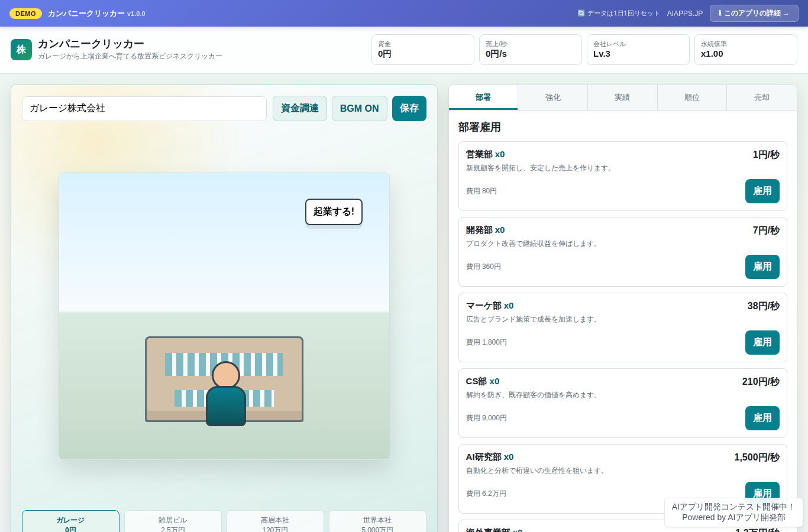The width and height of the screenshot is (808, 532).
Task: Toggle the BGM ON button
Action: point(360,108)
